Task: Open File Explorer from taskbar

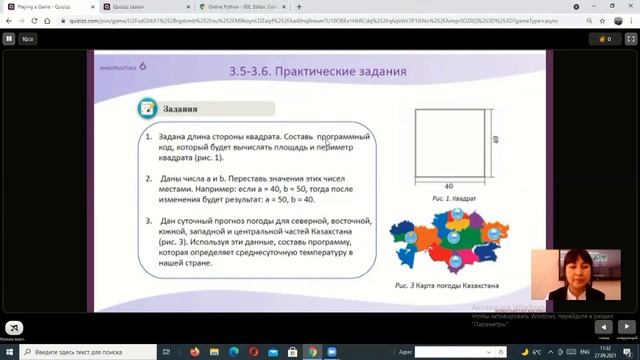Action: (x=214, y=352)
